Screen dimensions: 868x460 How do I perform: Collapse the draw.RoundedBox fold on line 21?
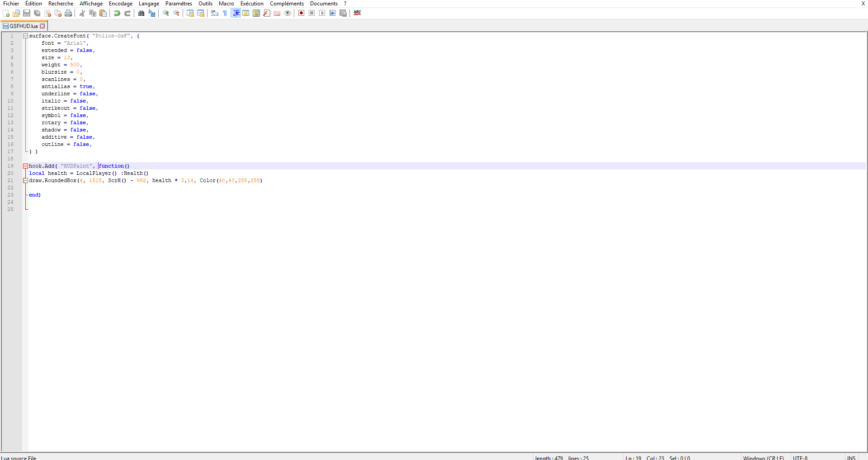tap(26, 181)
